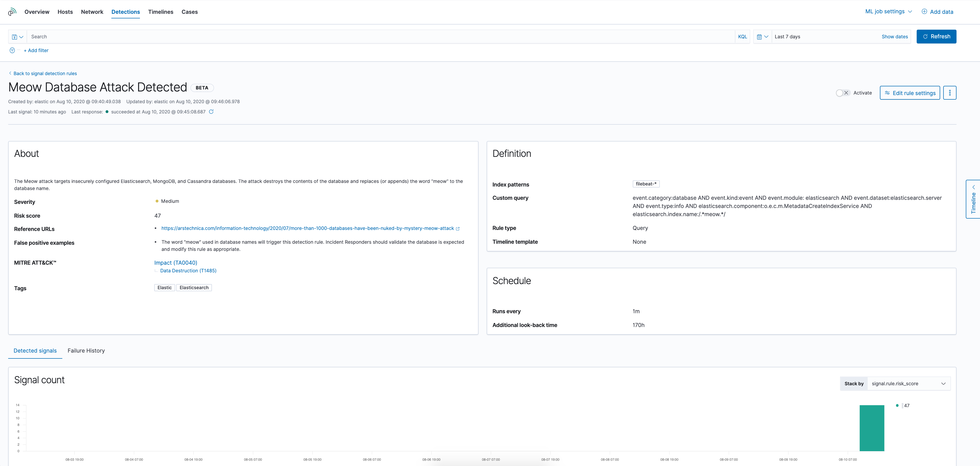Open Data Destruction (T1485) technique link

[188, 271]
